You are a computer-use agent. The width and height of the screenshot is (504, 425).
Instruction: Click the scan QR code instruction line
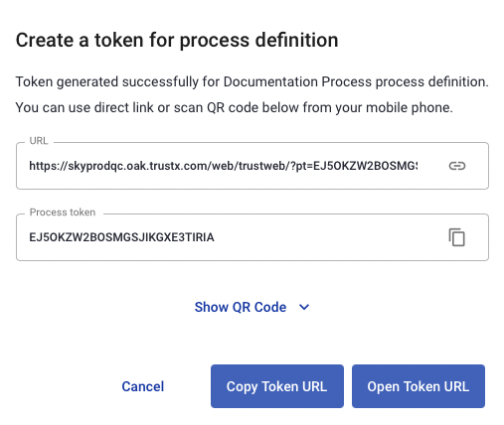[234, 107]
